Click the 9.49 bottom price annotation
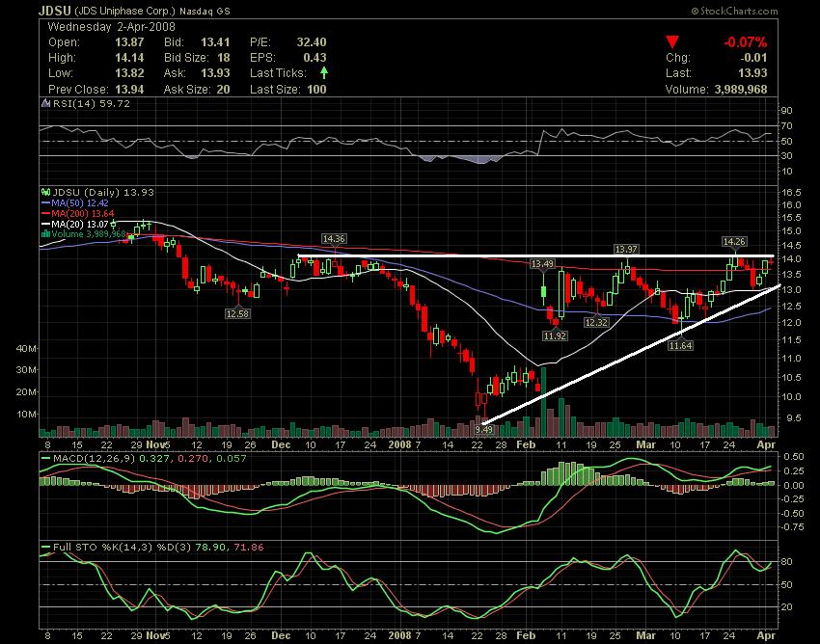The width and height of the screenshot is (820, 644). click(483, 429)
